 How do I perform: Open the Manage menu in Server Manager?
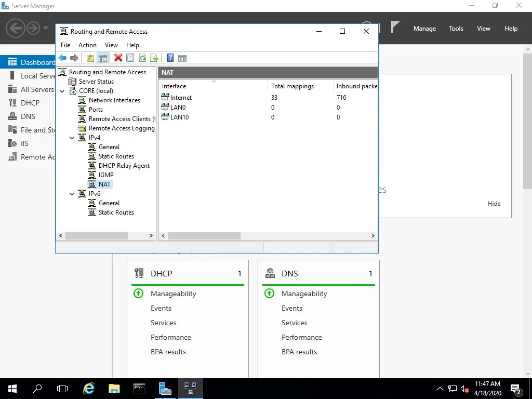click(424, 29)
